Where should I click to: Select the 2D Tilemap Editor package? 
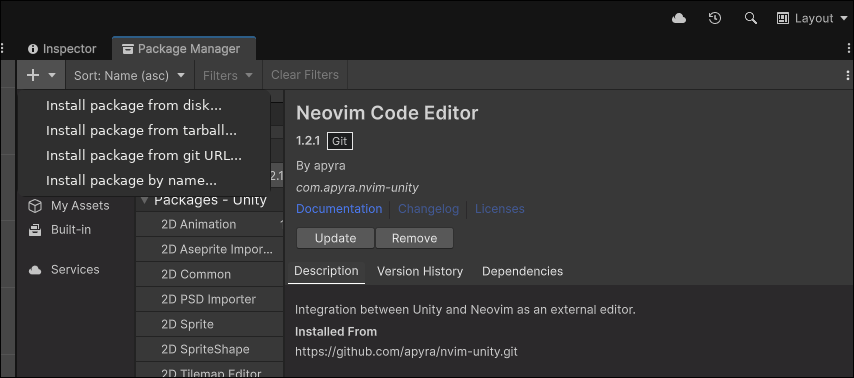pyautogui.click(x=210, y=371)
